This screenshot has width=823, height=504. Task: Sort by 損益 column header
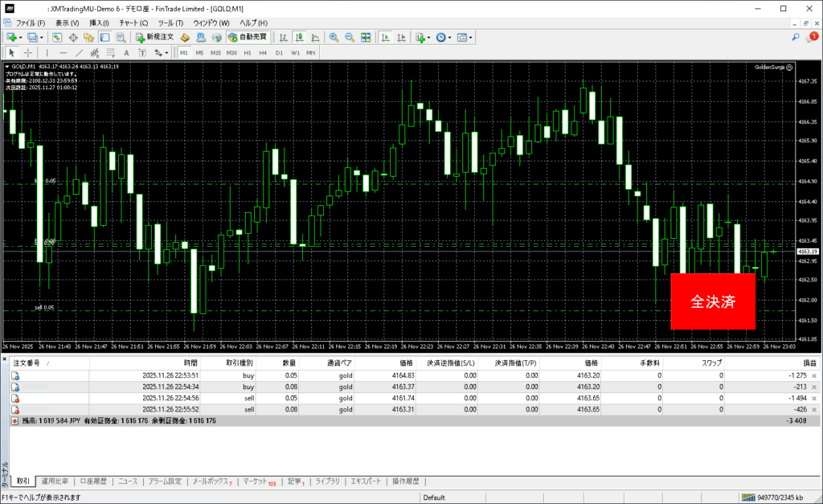coord(796,363)
